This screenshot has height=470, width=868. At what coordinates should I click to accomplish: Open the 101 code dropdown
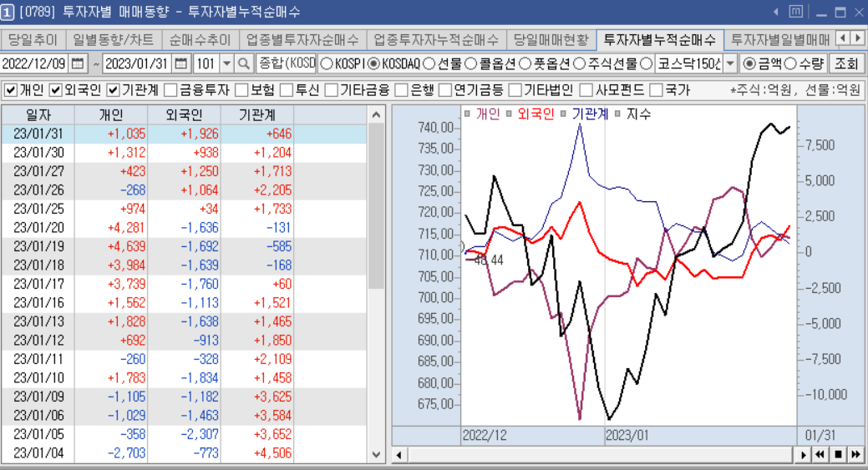coord(226,64)
